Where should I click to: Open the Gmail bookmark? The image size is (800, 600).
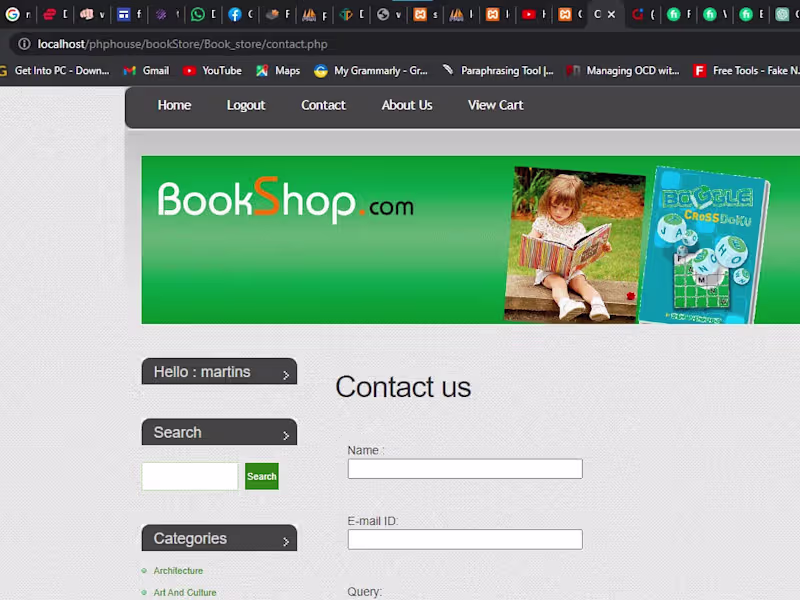pyautogui.click(x=146, y=71)
